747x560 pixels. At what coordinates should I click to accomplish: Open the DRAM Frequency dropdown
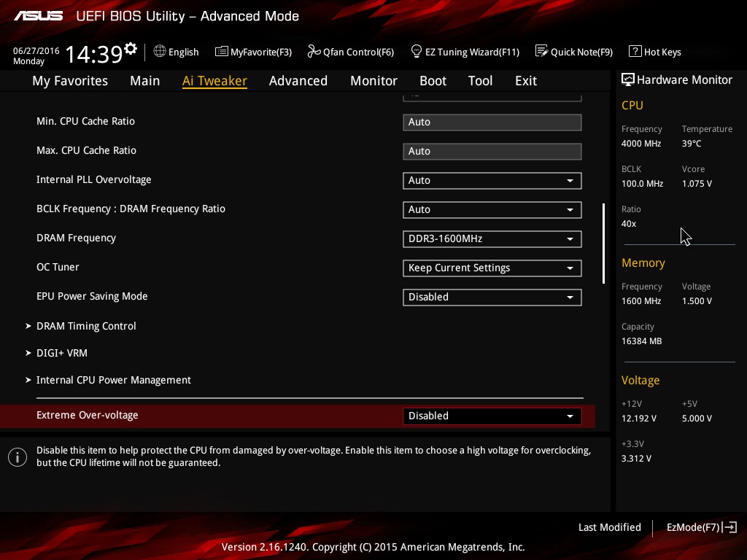pos(492,238)
